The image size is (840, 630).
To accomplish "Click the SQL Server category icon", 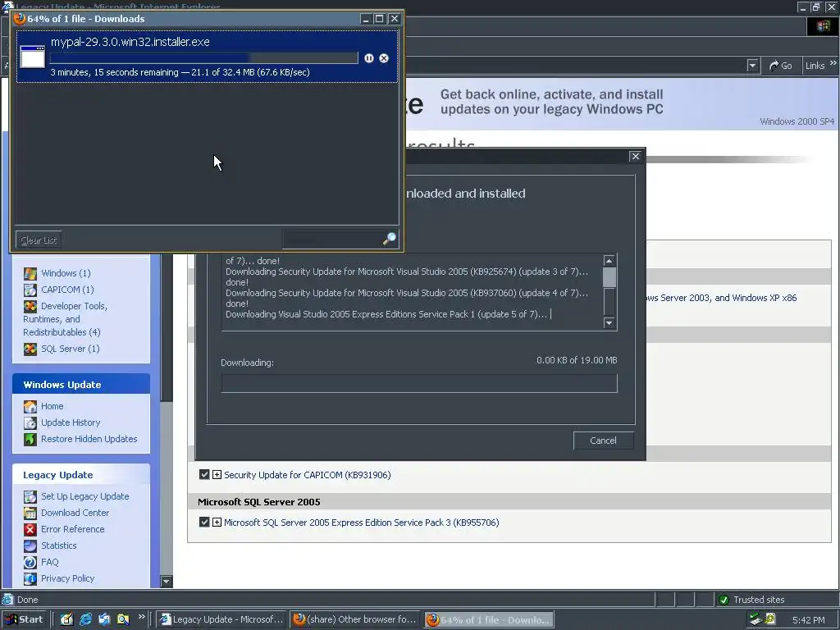I will [x=30, y=349].
